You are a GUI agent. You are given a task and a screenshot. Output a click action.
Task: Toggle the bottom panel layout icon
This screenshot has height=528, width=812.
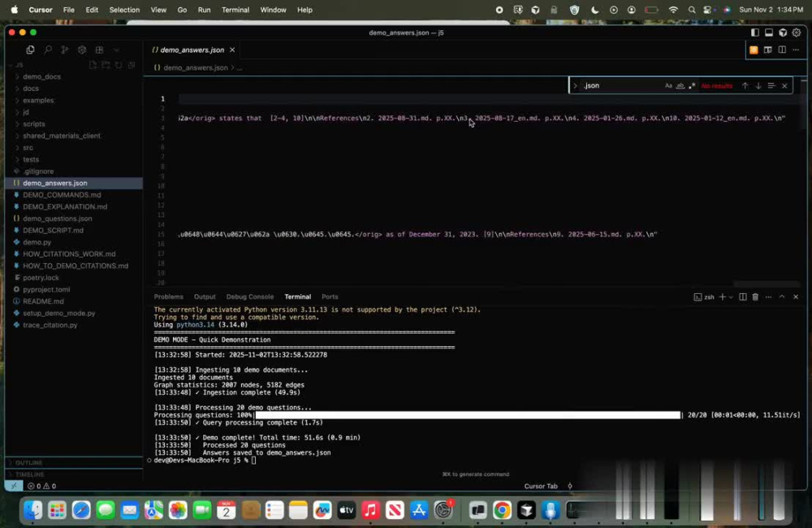769,32
